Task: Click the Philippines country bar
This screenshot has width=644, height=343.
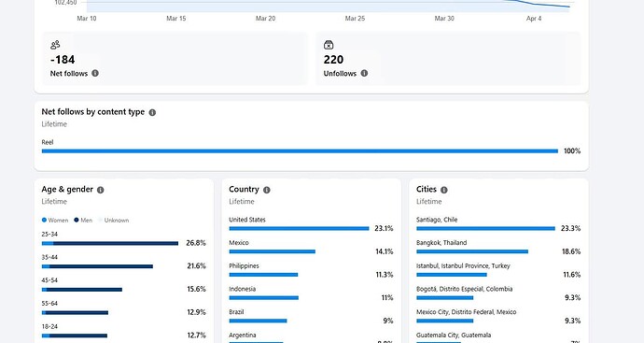Action: tap(264, 275)
